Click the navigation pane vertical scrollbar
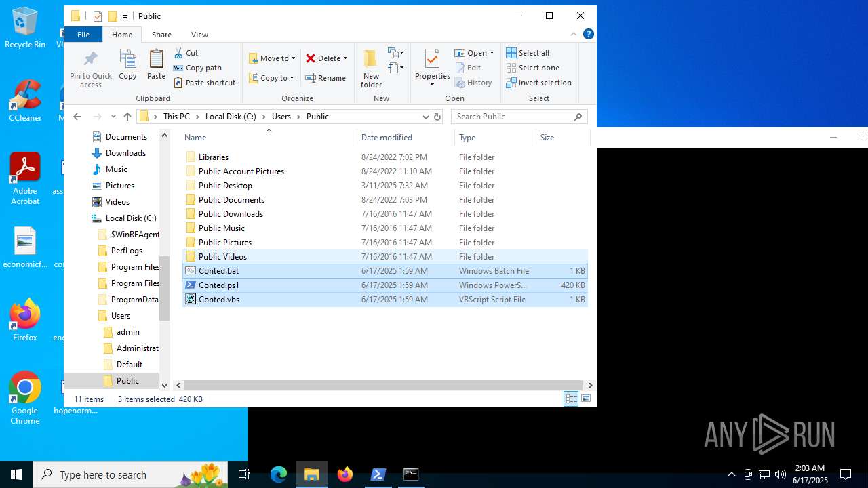The image size is (868, 488). pyautogui.click(x=164, y=288)
